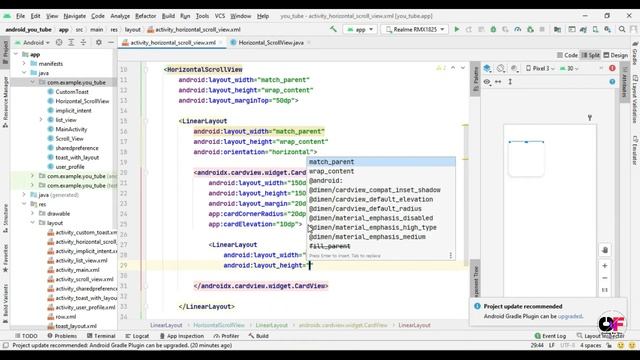Open the Refactor menu
Screen dimensions: 640x360
pos(145,16)
